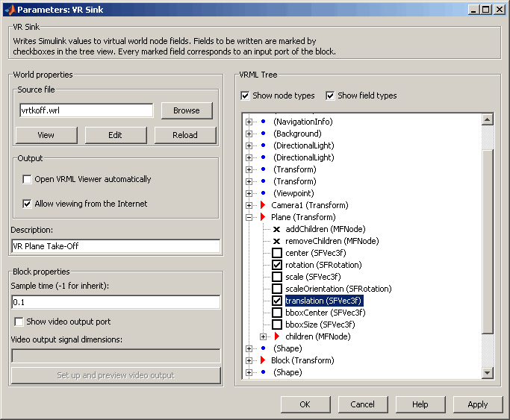The image size is (510, 420).
Task: Select the Plane (Transform) tree row
Action: pyautogui.click(x=303, y=217)
